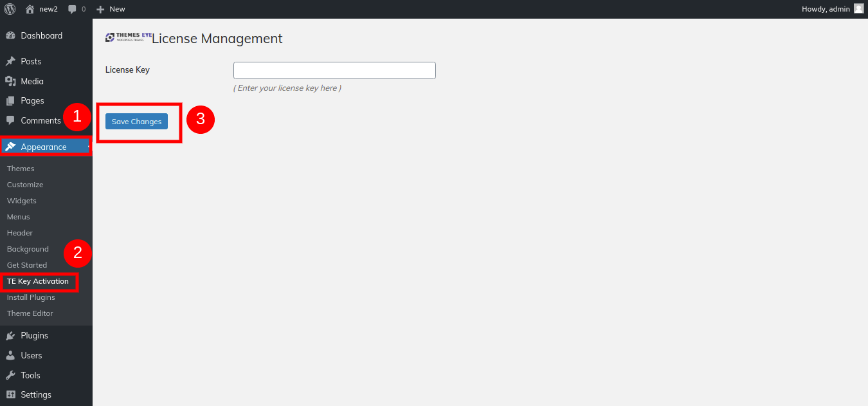This screenshot has width=868, height=406.
Task: Open the Theme Editor
Action: click(x=30, y=313)
